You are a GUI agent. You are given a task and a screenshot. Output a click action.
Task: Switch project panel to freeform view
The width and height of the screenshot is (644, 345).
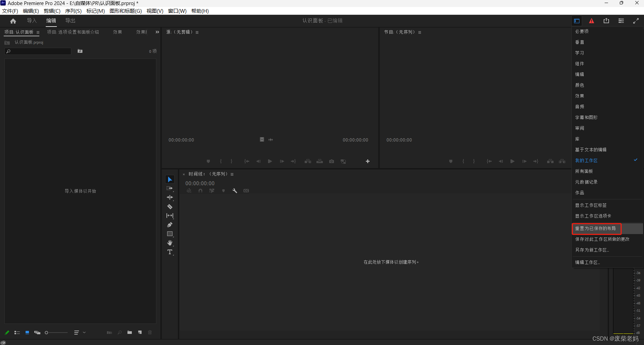tap(37, 333)
